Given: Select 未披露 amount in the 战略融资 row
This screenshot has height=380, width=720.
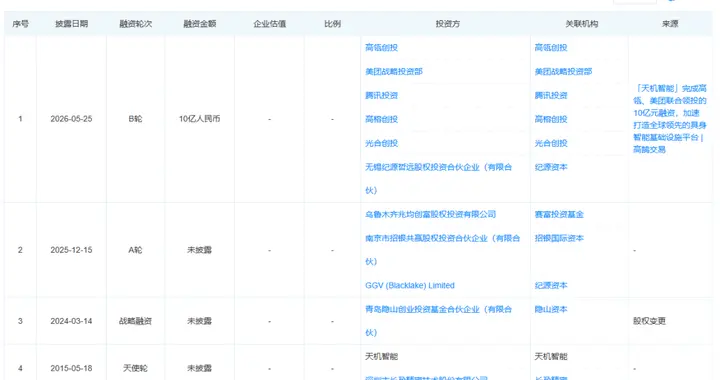Looking at the screenshot, I should pyautogui.click(x=199, y=321).
